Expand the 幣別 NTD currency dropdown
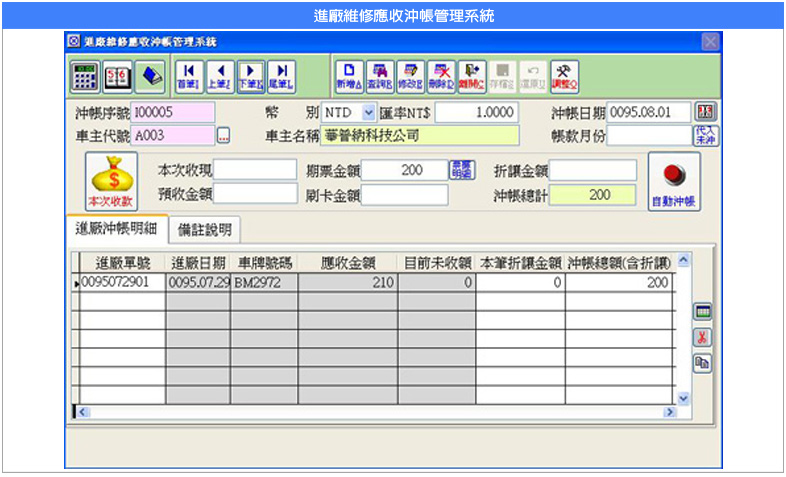786x477 pixels. click(368, 113)
